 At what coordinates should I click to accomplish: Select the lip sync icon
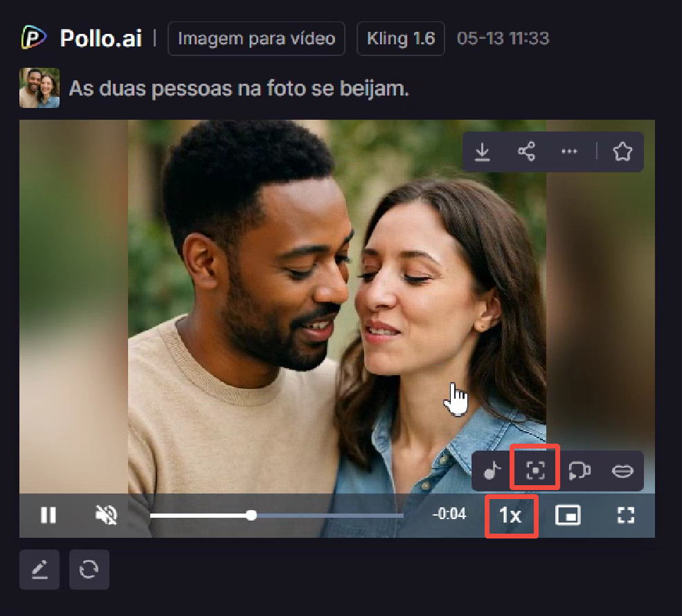coord(622,471)
